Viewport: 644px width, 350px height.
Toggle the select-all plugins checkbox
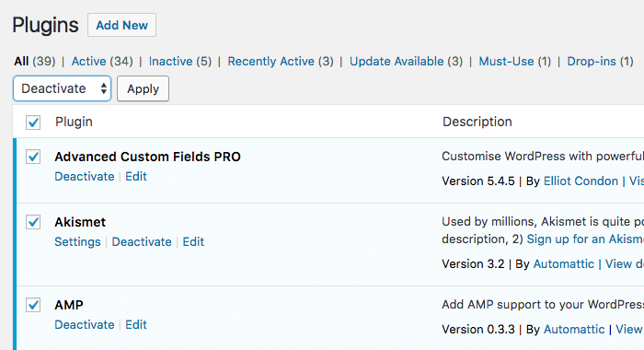[x=33, y=122]
